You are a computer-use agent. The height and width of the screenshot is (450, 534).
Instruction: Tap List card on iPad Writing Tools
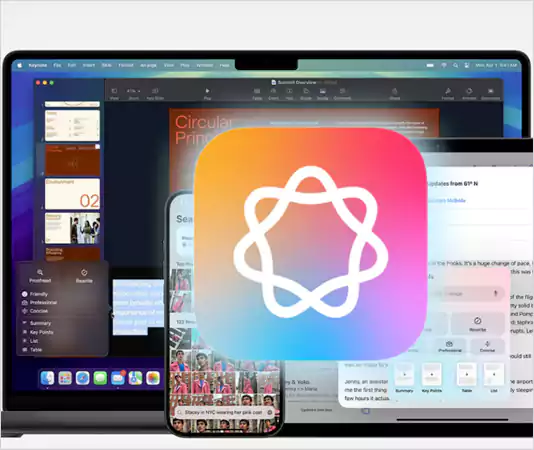pos(494,377)
